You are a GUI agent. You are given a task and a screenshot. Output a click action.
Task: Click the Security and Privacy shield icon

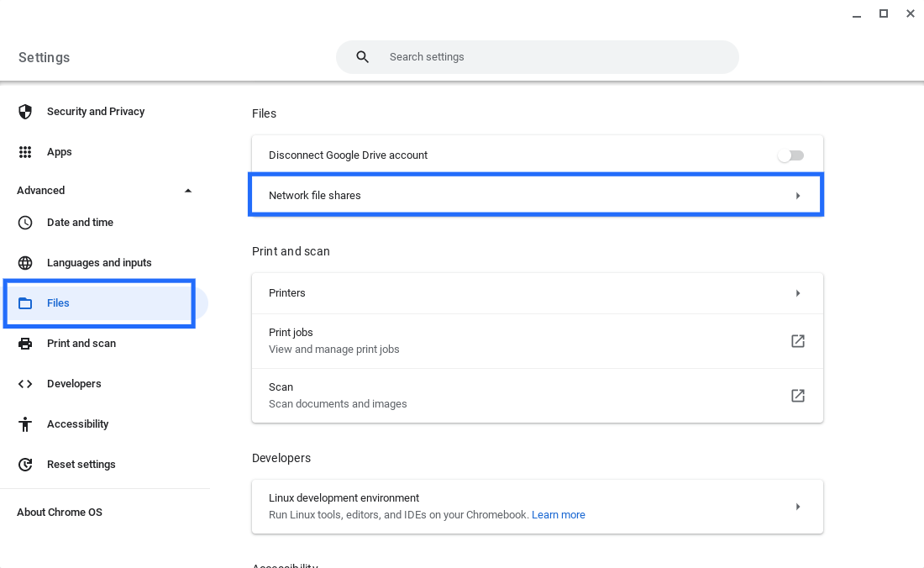25,112
